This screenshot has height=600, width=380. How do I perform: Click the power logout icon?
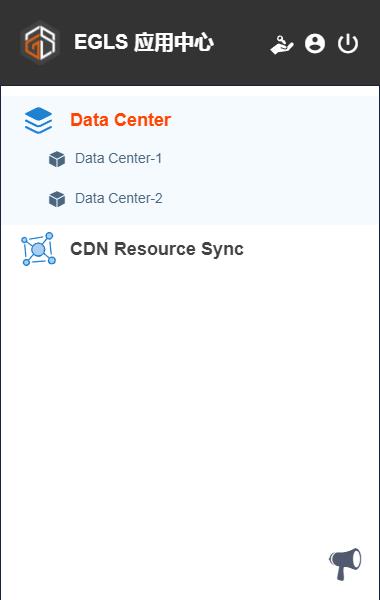348,43
